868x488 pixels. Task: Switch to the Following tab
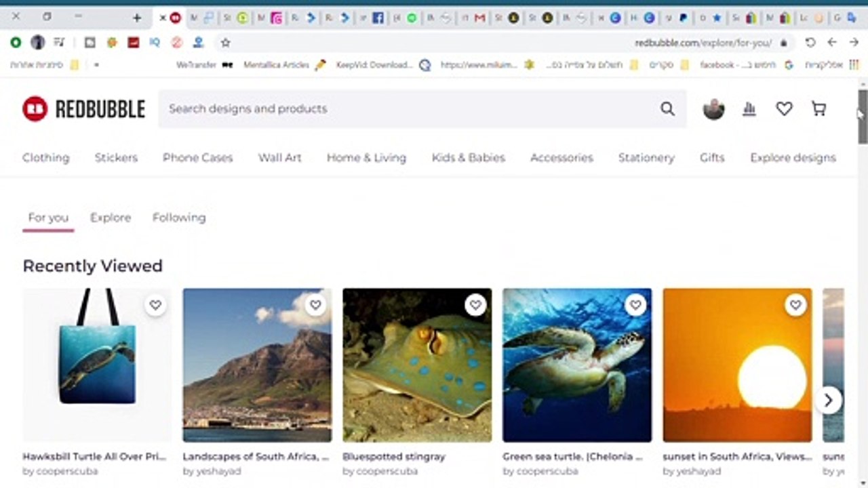179,218
